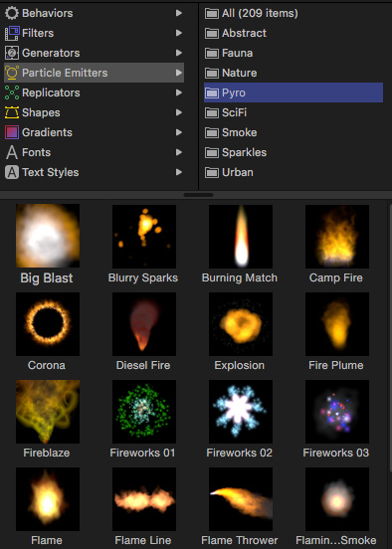This screenshot has height=549, width=392.
Task: Select the Burning Match thumbnail
Action: point(241,237)
